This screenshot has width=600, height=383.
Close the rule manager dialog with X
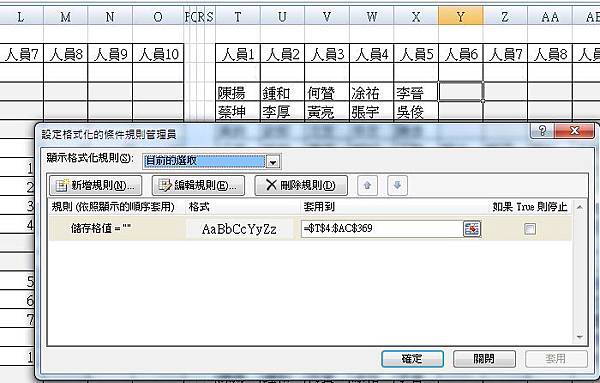(x=574, y=131)
